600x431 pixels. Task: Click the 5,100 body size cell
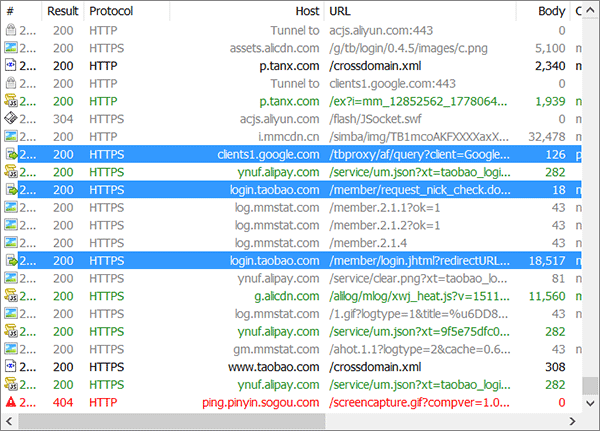tap(550, 48)
